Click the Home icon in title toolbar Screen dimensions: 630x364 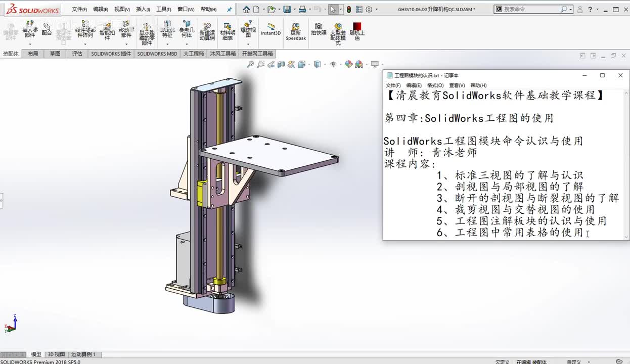pyautogui.click(x=246, y=9)
